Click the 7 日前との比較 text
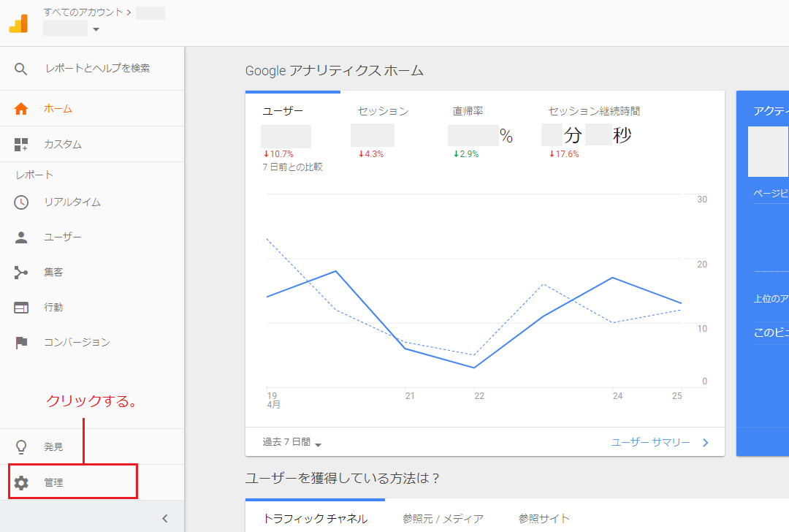Viewport: 789px width, 532px height. [x=292, y=167]
